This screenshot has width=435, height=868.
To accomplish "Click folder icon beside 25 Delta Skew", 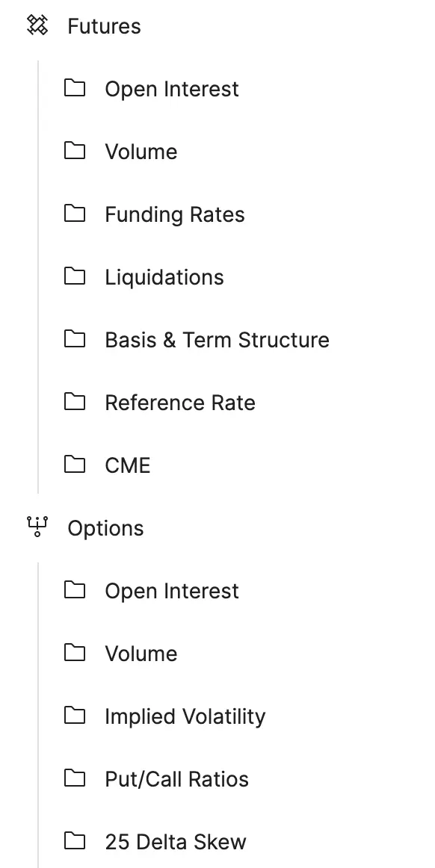I will point(75,841).
